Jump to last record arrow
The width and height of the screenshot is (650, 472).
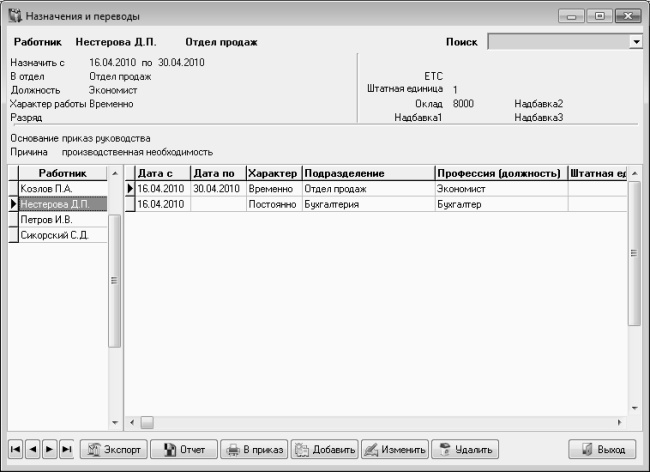(66, 449)
